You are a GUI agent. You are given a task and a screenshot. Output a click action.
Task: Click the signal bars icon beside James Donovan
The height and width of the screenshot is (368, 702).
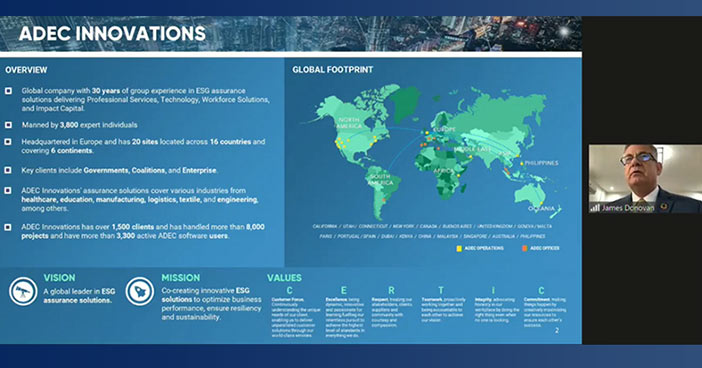click(595, 208)
